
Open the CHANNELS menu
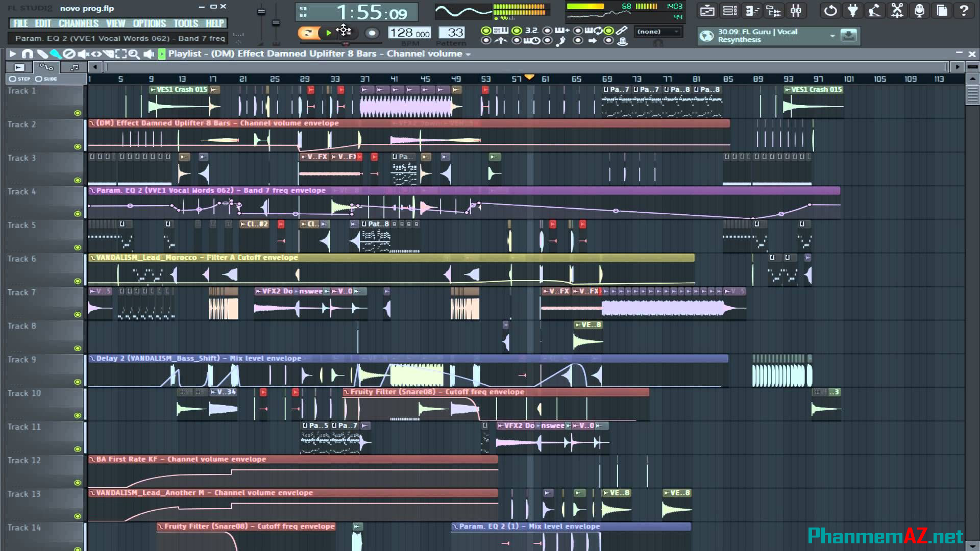[x=79, y=23]
